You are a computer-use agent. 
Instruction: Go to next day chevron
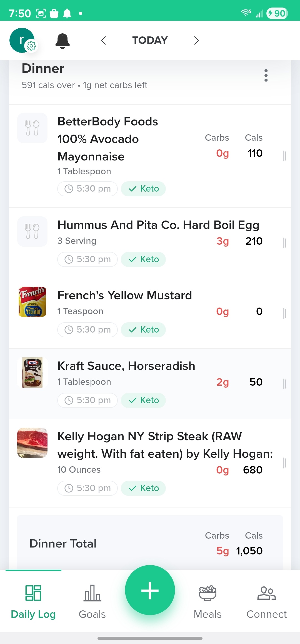tap(196, 41)
